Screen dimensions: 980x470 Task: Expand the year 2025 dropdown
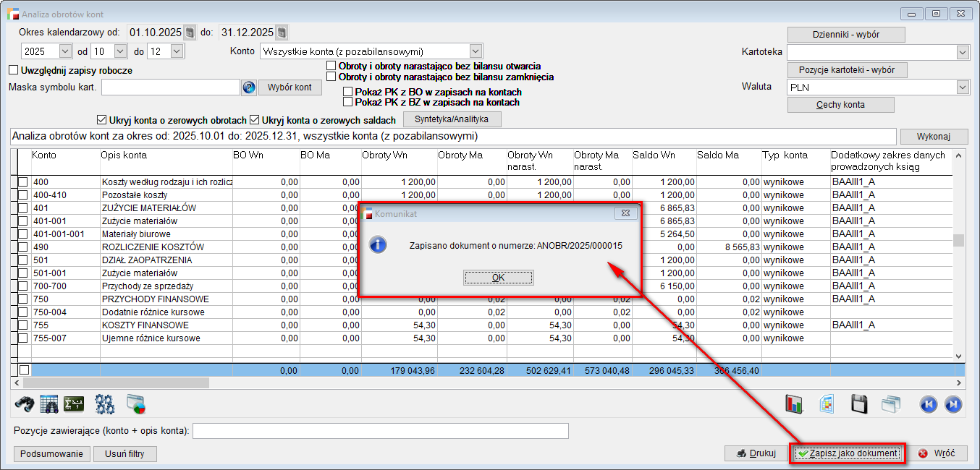pos(65,51)
